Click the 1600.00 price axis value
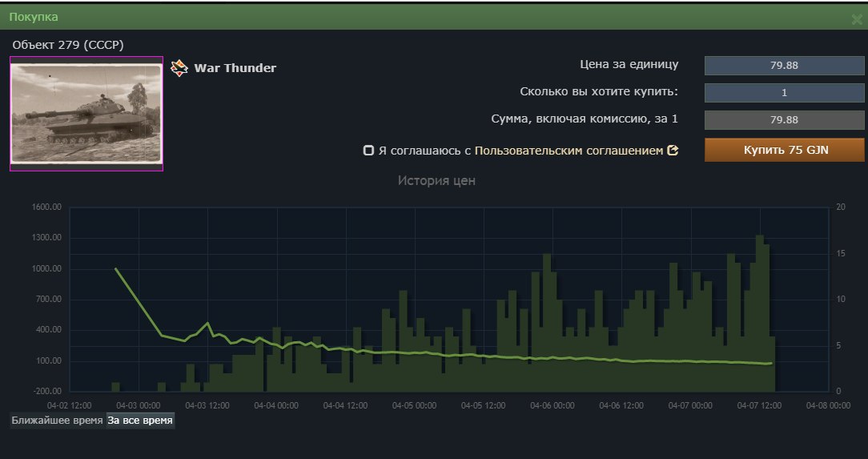The image size is (868, 459). tap(46, 207)
